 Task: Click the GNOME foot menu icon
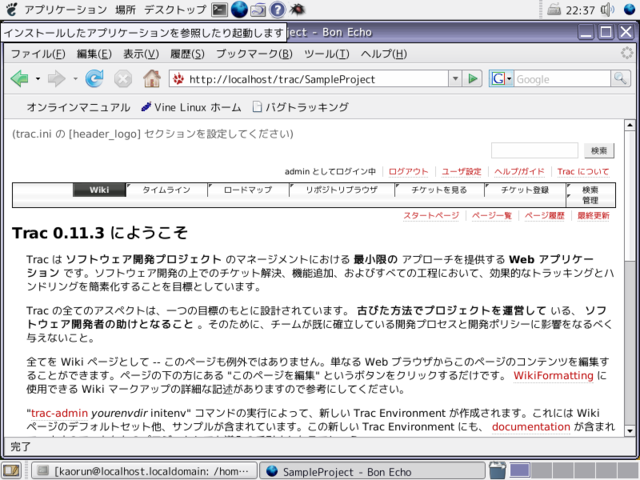12,9
